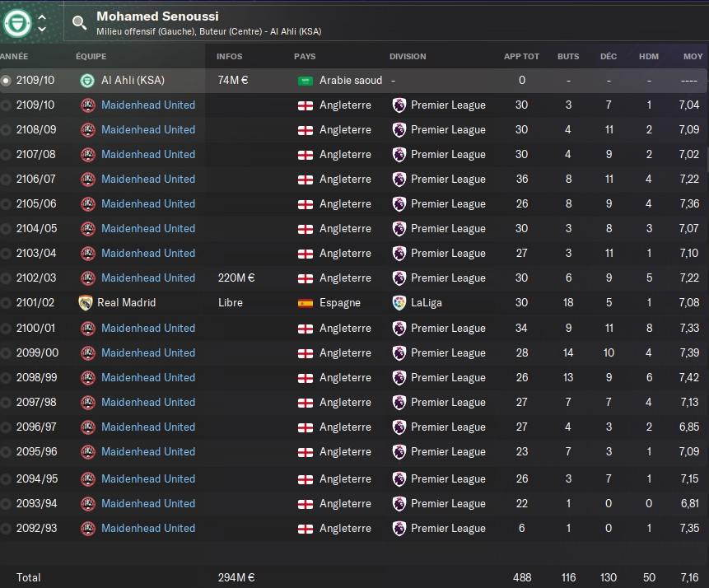Click the vertical scrollbar on right edge
Viewport: 709px width, 588px height.
pyautogui.click(x=707, y=159)
